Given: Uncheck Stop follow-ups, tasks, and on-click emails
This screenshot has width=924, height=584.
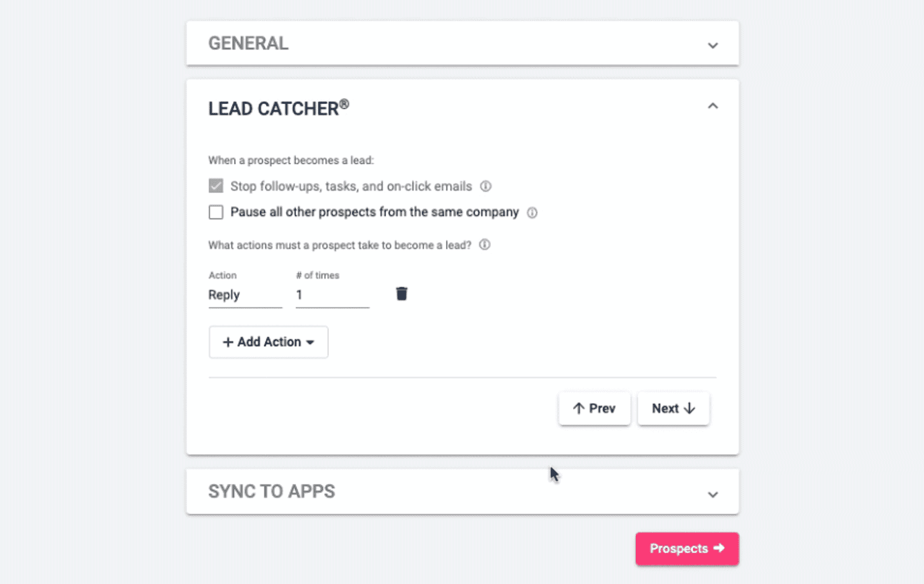Looking at the screenshot, I should 215,186.
